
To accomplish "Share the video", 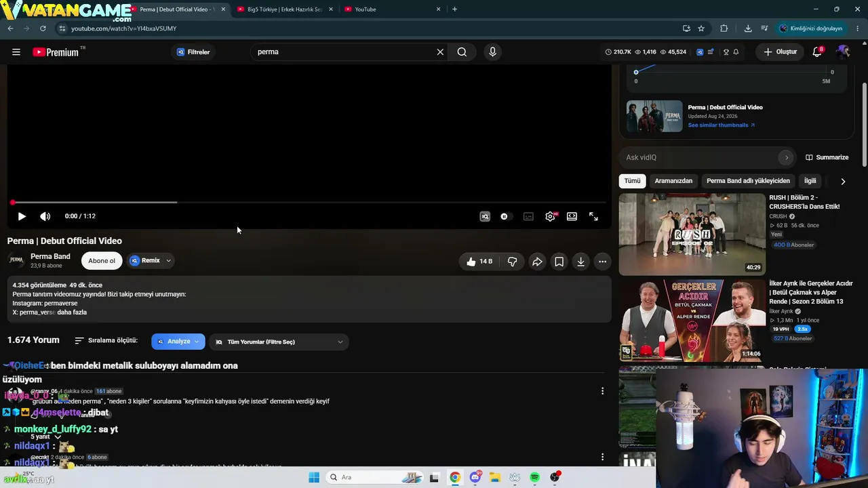I will point(537,262).
